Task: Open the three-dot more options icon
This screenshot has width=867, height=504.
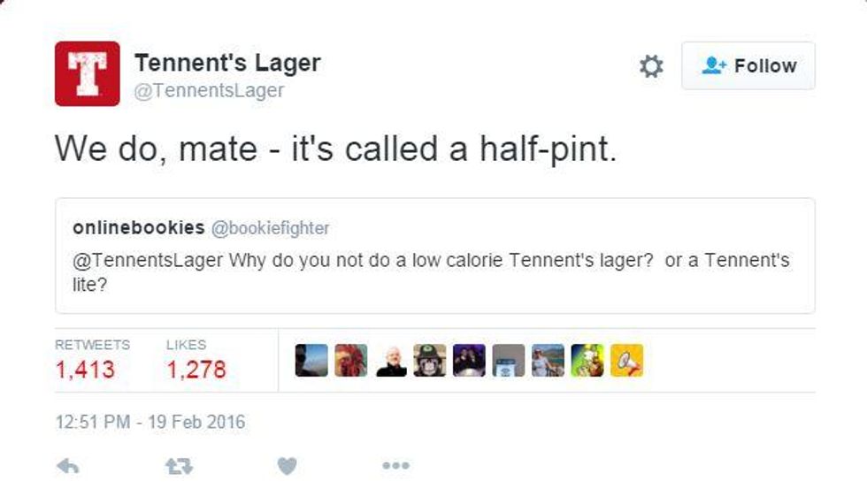Action: coord(396,466)
